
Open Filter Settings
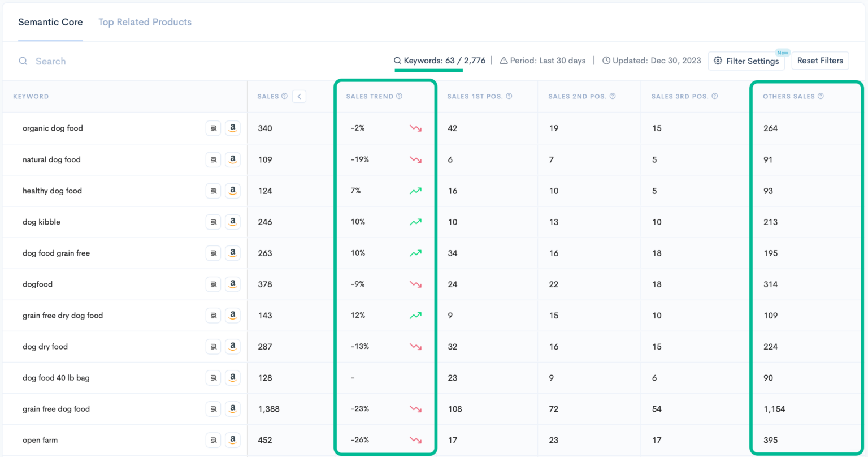(x=746, y=61)
